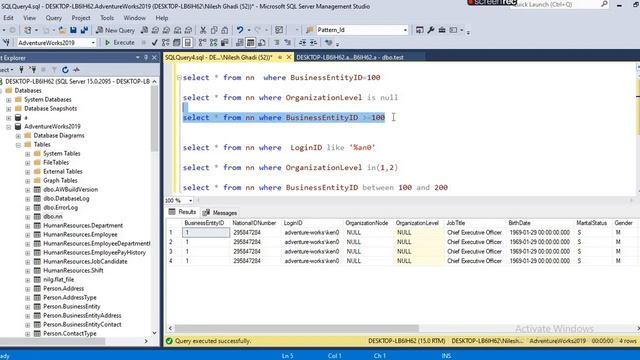Open the Pattern_Id find combo box
This screenshot has width=640, height=360.
405,30
